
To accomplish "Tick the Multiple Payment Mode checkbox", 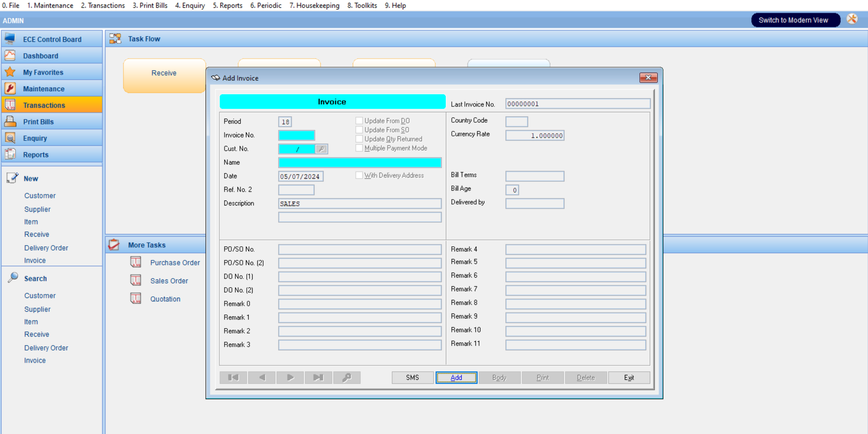I will pos(359,148).
